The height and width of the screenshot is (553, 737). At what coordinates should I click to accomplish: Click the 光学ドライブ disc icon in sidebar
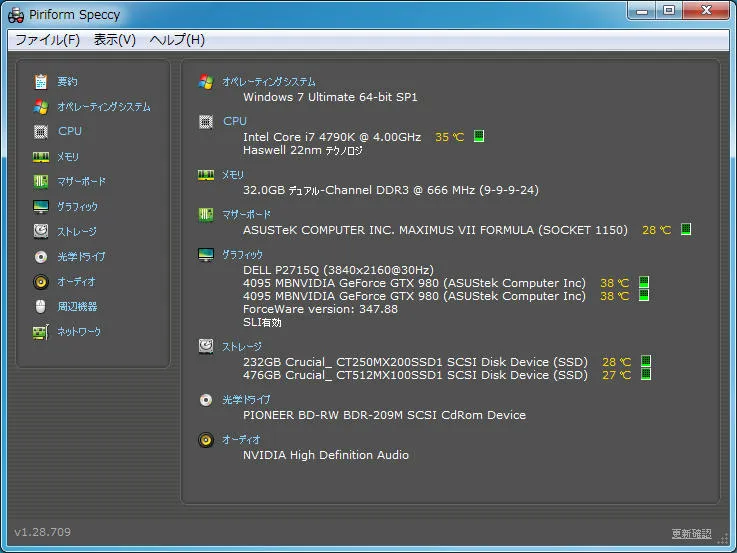pos(41,257)
